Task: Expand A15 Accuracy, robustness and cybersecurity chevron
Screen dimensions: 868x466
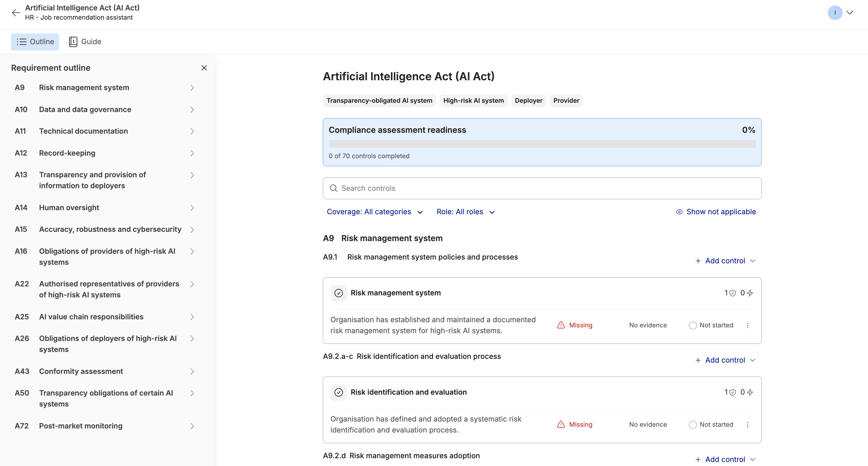Action: [192, 230]
